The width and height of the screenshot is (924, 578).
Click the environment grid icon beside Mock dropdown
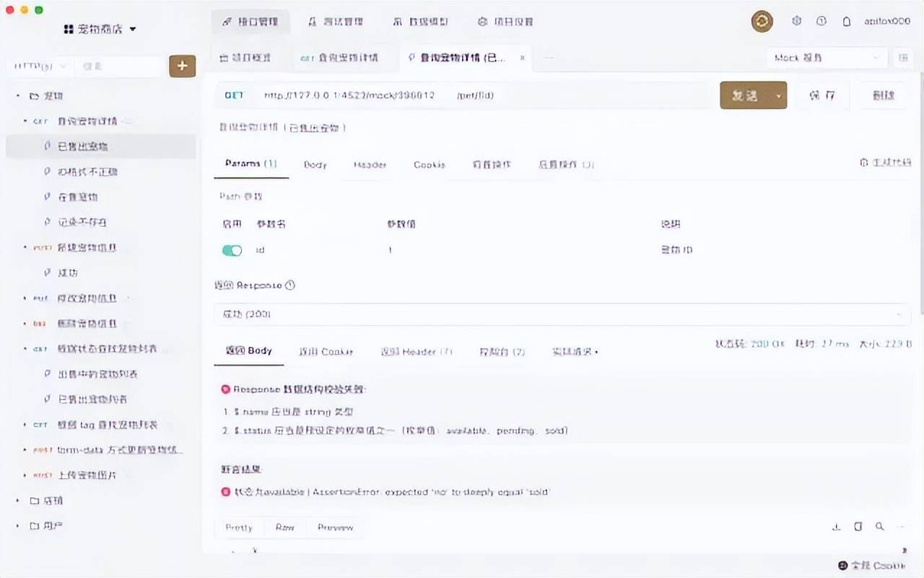pyautogui.click(x=903, y=57)
